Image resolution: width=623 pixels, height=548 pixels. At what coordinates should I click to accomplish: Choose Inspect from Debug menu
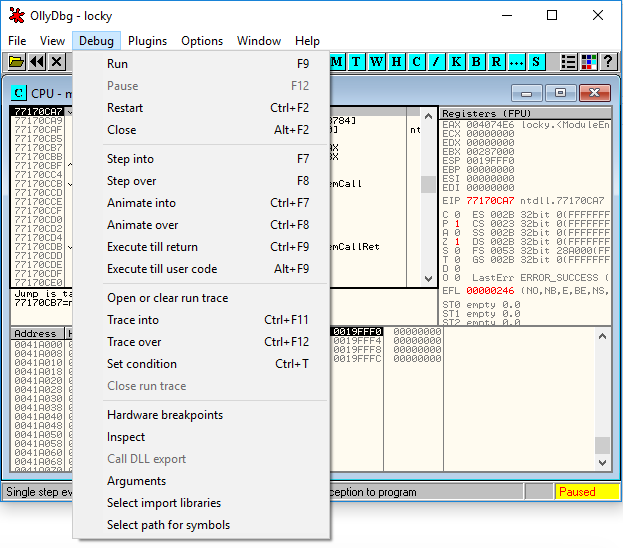[x=201, y=437]
